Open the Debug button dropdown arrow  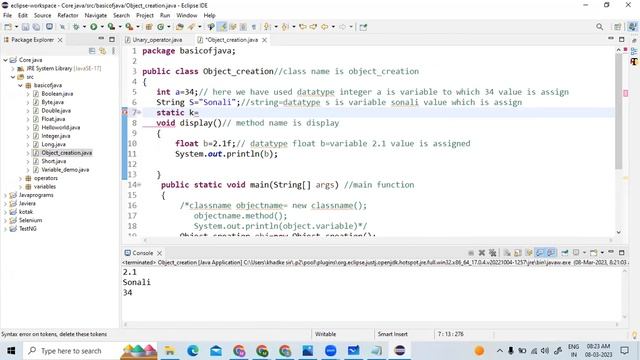tap(84, 27)
